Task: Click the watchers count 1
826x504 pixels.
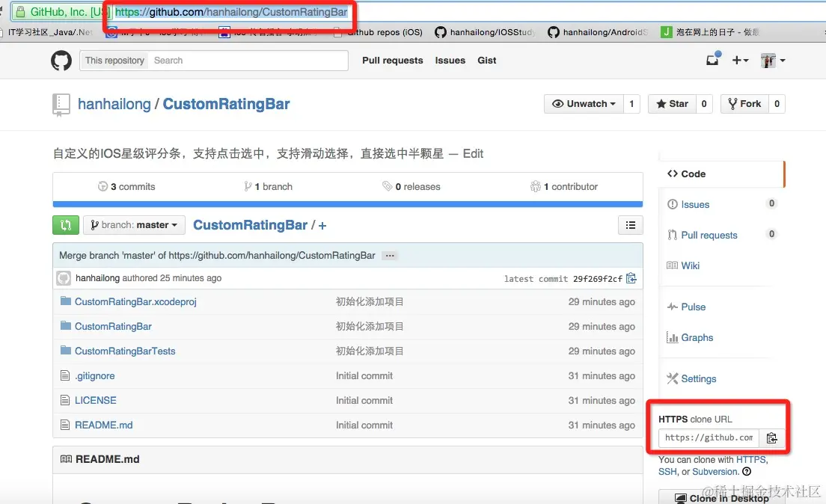Action: click(631, 104)
